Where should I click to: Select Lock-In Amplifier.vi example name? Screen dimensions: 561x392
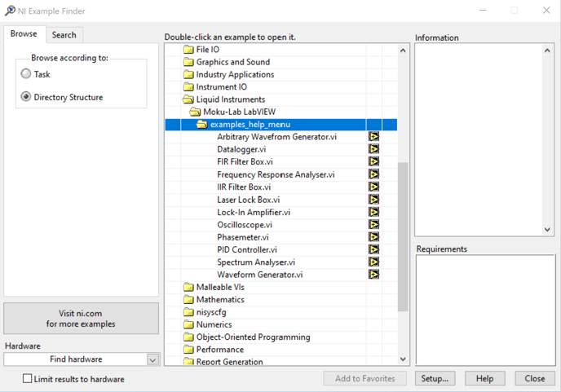pos(254,213)
